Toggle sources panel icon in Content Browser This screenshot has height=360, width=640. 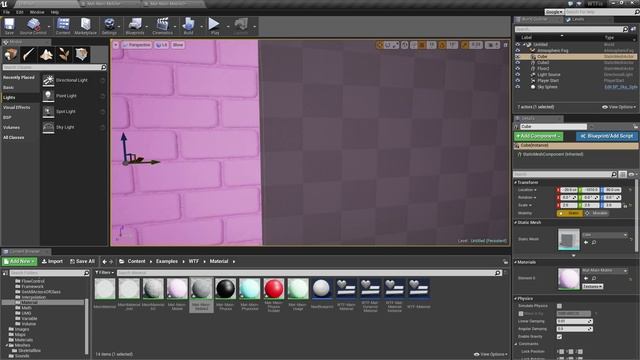[x=5, y=273]
